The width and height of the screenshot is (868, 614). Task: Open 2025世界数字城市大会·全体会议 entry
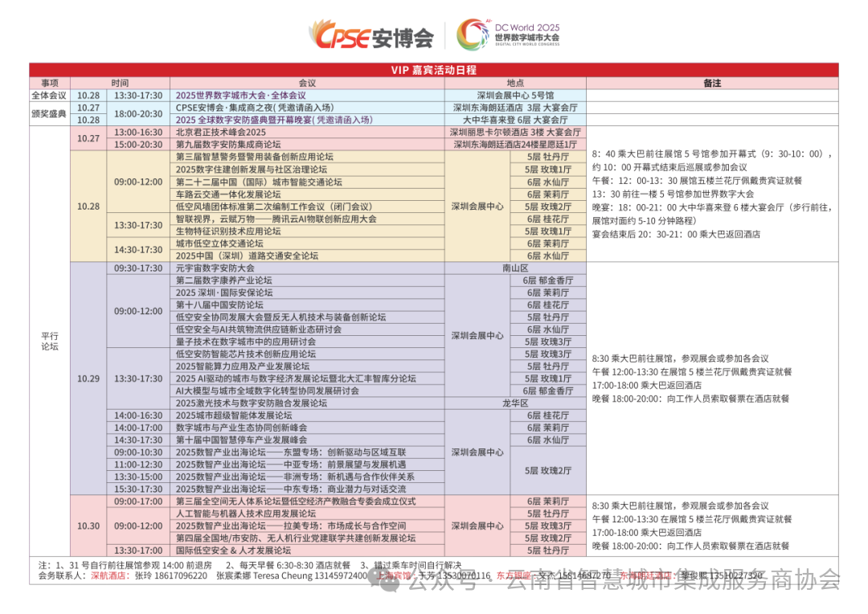[307, 95]
